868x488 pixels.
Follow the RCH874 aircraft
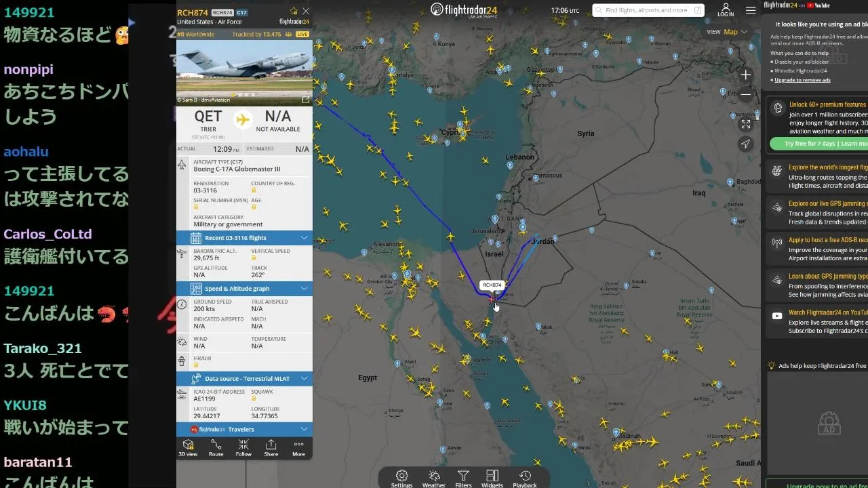coord(243,448)
